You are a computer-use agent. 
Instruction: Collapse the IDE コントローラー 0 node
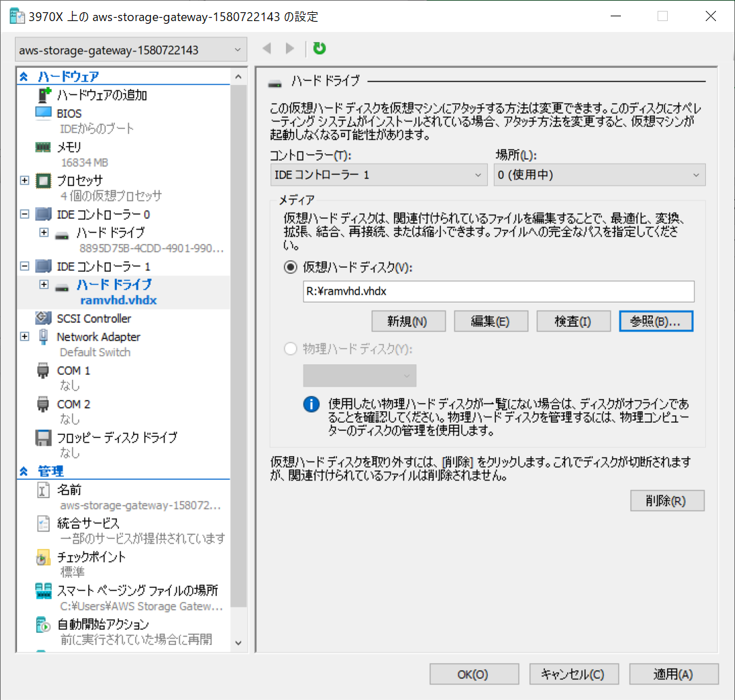pos(25,214)
